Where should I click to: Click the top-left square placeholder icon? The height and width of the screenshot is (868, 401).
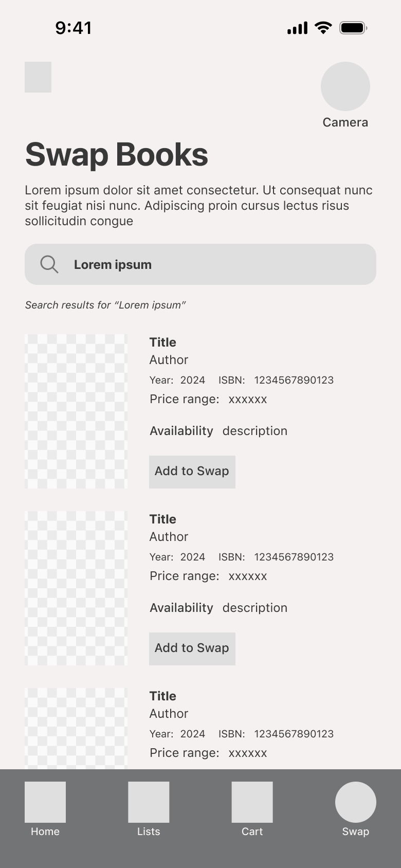38,77
